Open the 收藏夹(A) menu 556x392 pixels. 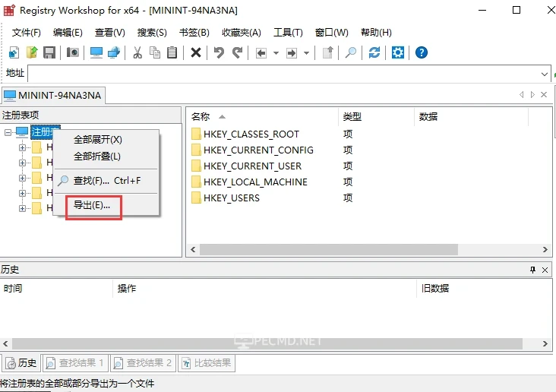242,33
